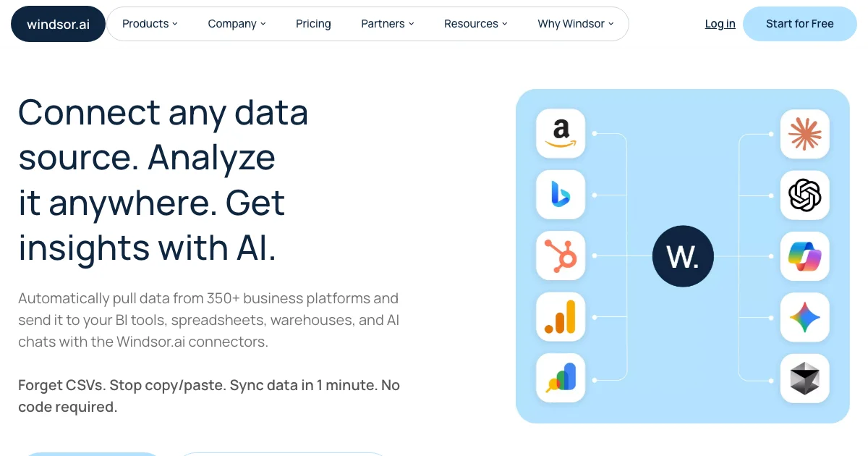
Task: Expand the Products dropdown menu
Action: tap(150, 24)
